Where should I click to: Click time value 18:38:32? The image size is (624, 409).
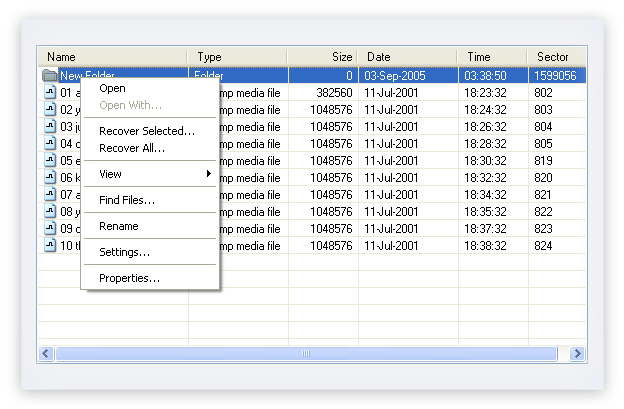(x=485, y=246)
